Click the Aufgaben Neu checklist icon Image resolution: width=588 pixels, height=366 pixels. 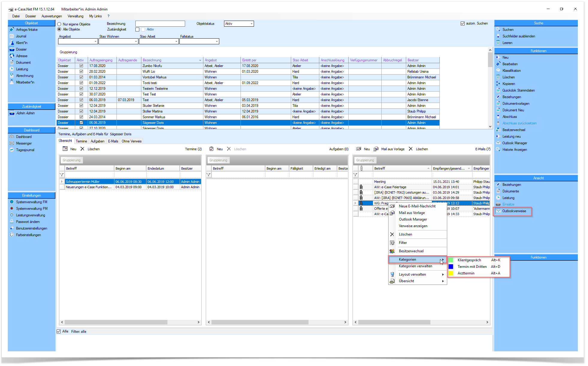point(211,149)
